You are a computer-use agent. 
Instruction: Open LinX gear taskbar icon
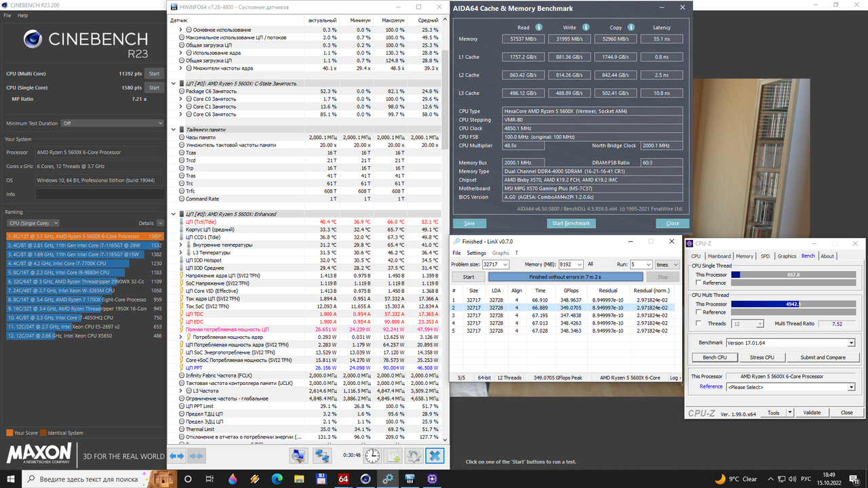[x=389, y=479]
